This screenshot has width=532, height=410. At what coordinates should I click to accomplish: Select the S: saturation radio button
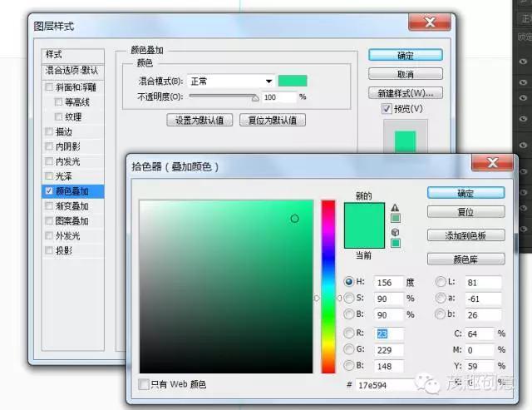[x=349, y=298]
